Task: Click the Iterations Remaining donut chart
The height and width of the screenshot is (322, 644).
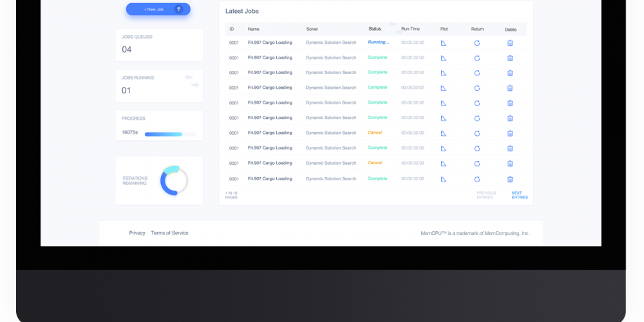Action: pos(174,181)
